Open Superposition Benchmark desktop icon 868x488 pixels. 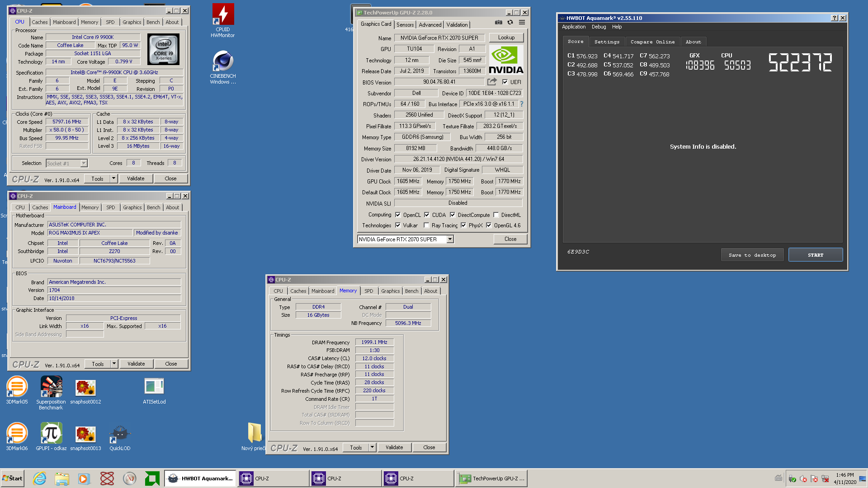[x=51, y=393]
